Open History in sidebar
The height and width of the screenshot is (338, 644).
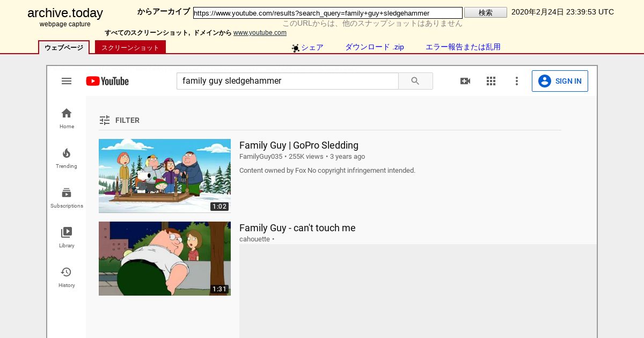pyautogui.click(x=67, y=277)
